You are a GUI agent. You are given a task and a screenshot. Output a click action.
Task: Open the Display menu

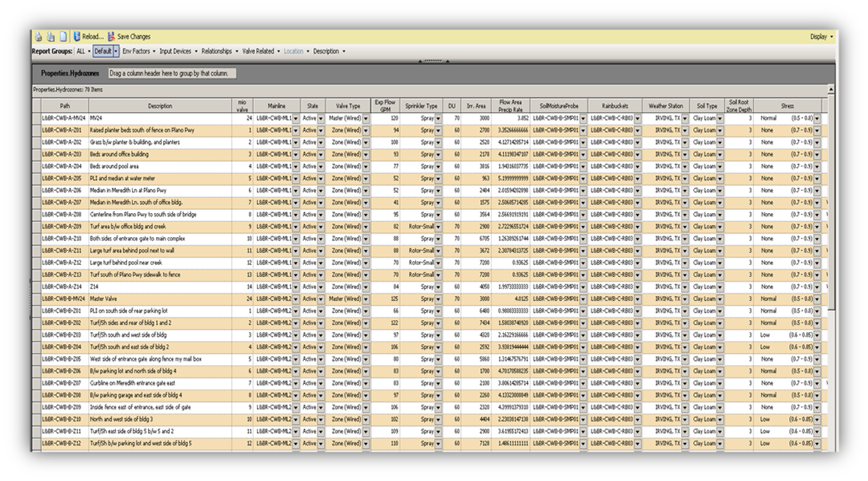(822, 37)
